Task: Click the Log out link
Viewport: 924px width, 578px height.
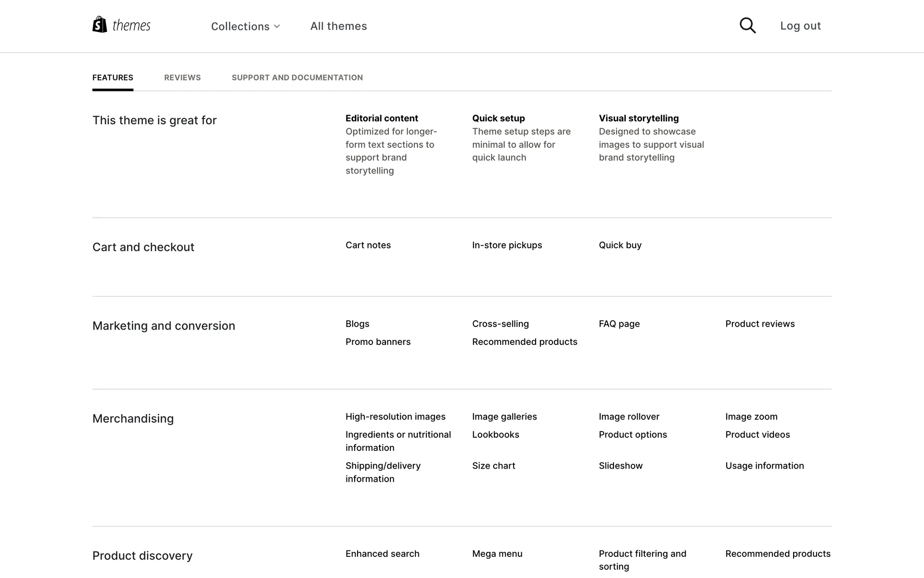Action: coord(800,26)
